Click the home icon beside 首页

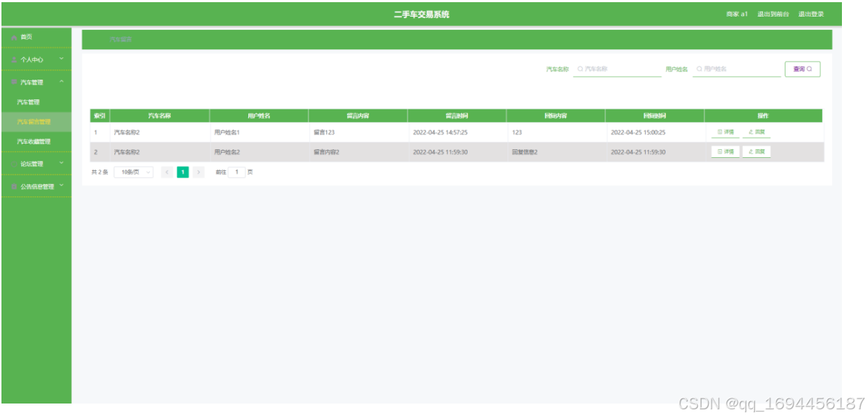coord(14,37)
